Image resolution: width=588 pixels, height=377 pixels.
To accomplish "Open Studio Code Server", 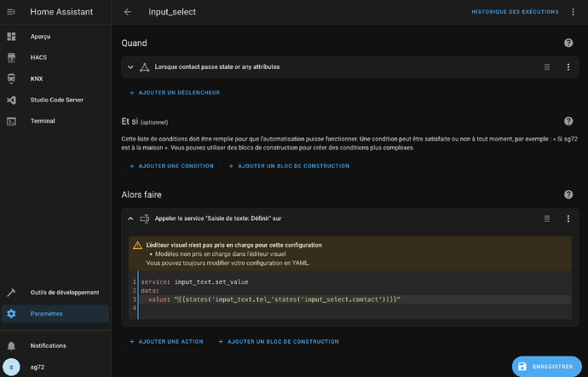I will (55, 100).
